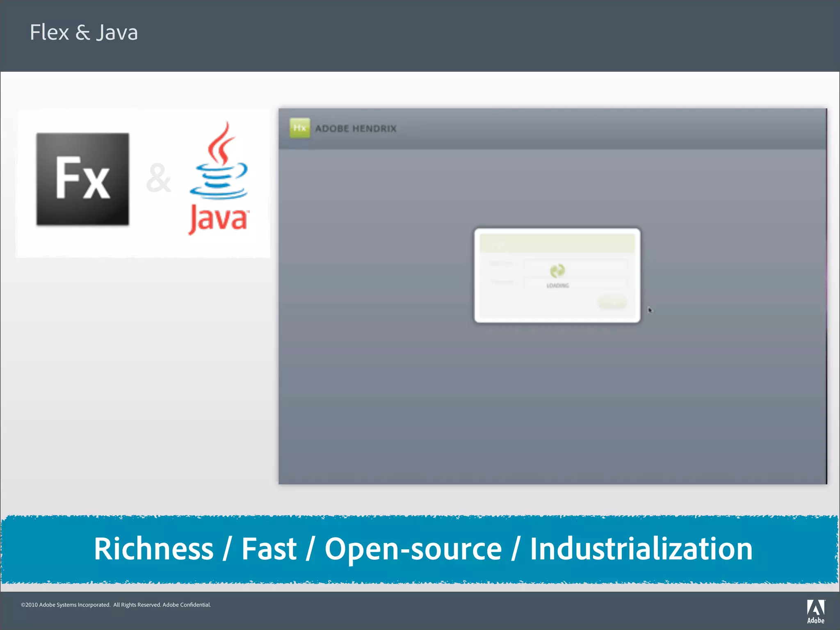Click the 'ADOBE HENDRIX' title text
The image size is (840, 630).
(x=356, y=128)
